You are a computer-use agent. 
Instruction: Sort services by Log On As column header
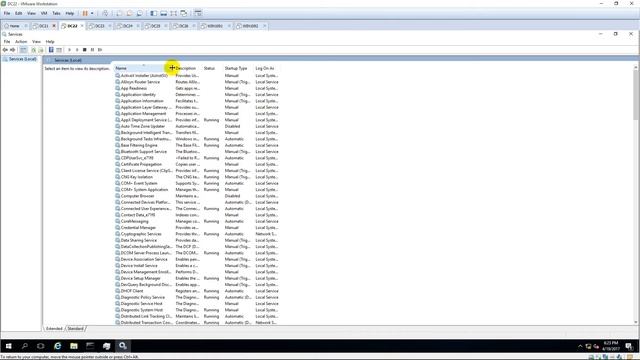[266, 68]
